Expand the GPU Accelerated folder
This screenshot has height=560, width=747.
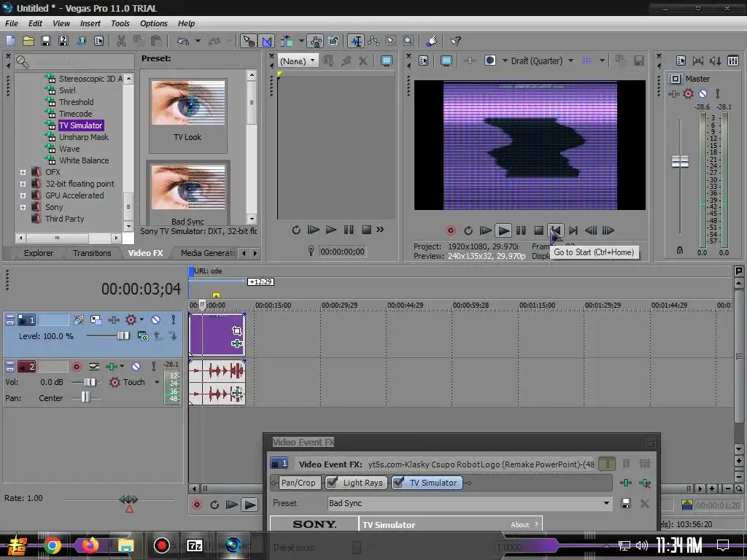coord(23,195)
